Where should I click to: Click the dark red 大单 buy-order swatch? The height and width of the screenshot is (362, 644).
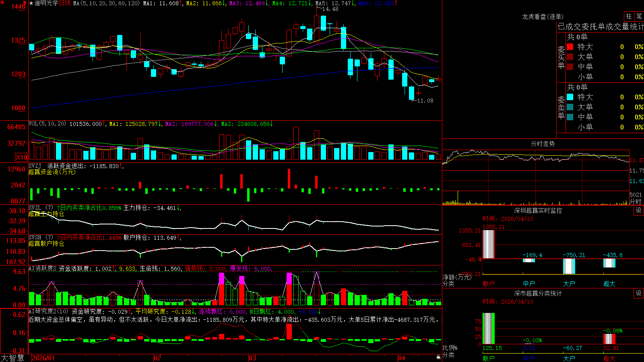tap(570, 57)
